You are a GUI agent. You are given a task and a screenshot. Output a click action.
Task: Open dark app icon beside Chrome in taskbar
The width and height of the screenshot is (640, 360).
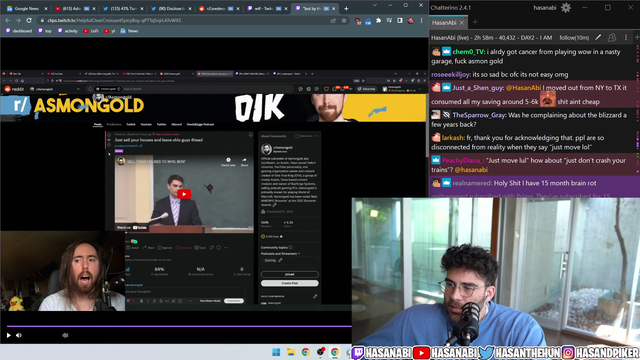tap(320, 352)
